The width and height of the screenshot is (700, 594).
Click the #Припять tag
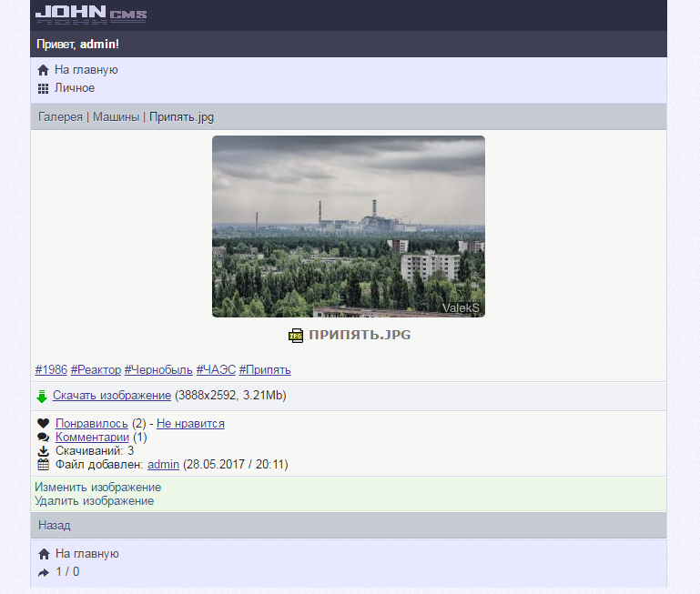click(x=265, y=370)
